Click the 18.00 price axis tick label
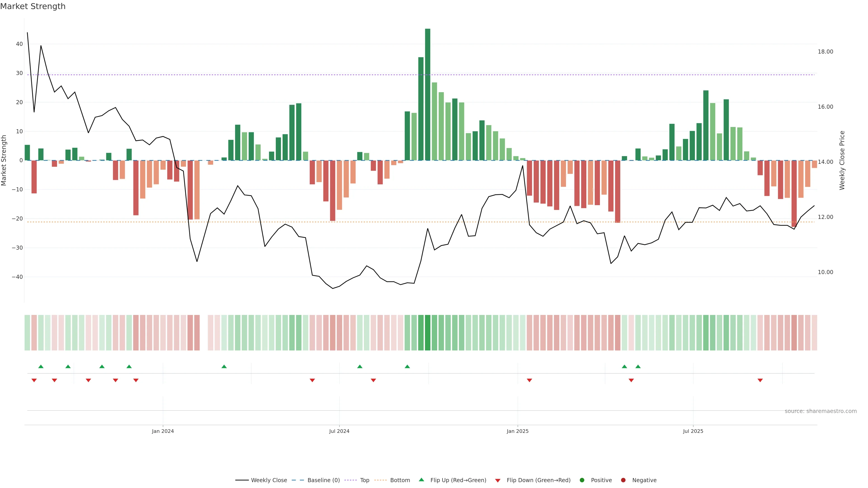Viewport: 868px width, 488px height. click(825, 52)
